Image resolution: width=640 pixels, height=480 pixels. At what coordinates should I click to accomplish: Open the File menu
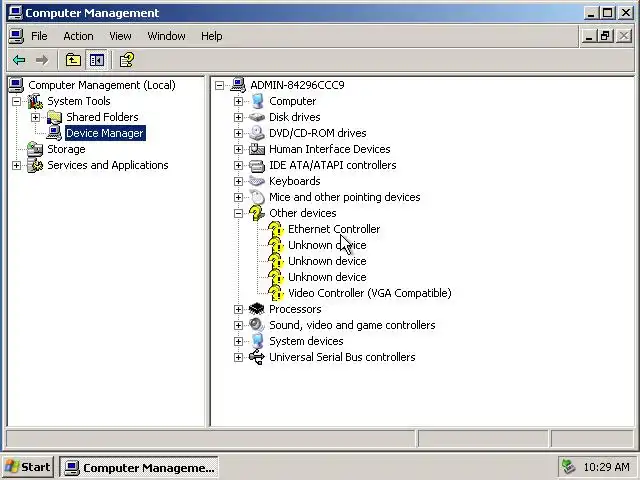[x=39, y=36]
